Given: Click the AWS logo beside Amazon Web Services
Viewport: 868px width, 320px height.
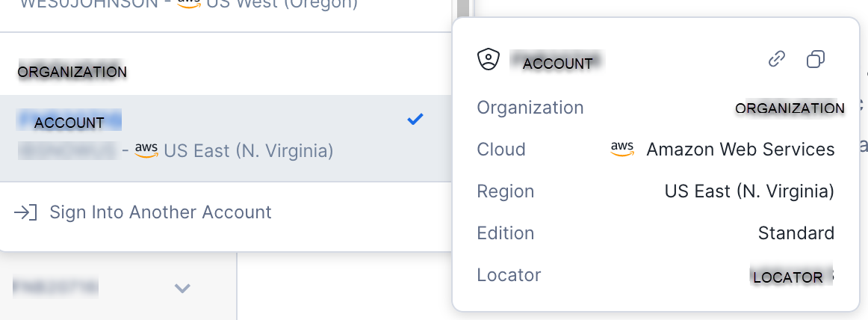Looking at the screenshot, I should point(622,149).
